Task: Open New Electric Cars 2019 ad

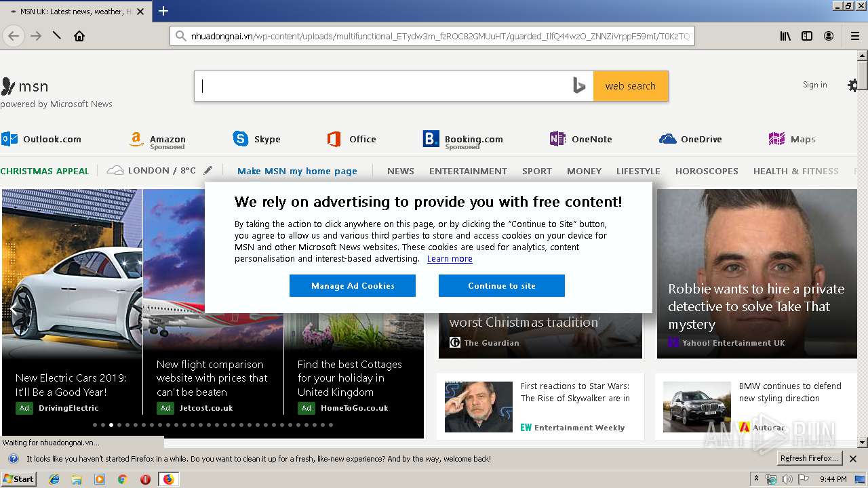Action: click(71, 385)
